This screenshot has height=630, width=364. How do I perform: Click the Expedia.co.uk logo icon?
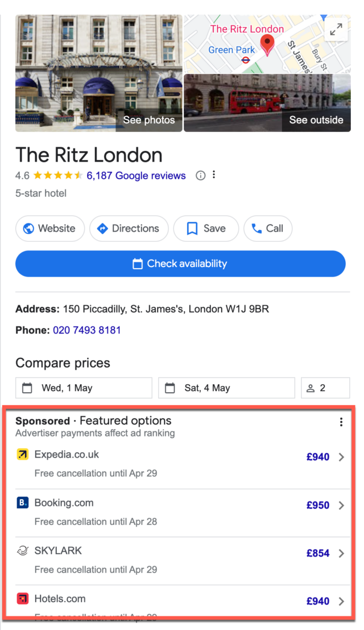click(x=21, y=455)
